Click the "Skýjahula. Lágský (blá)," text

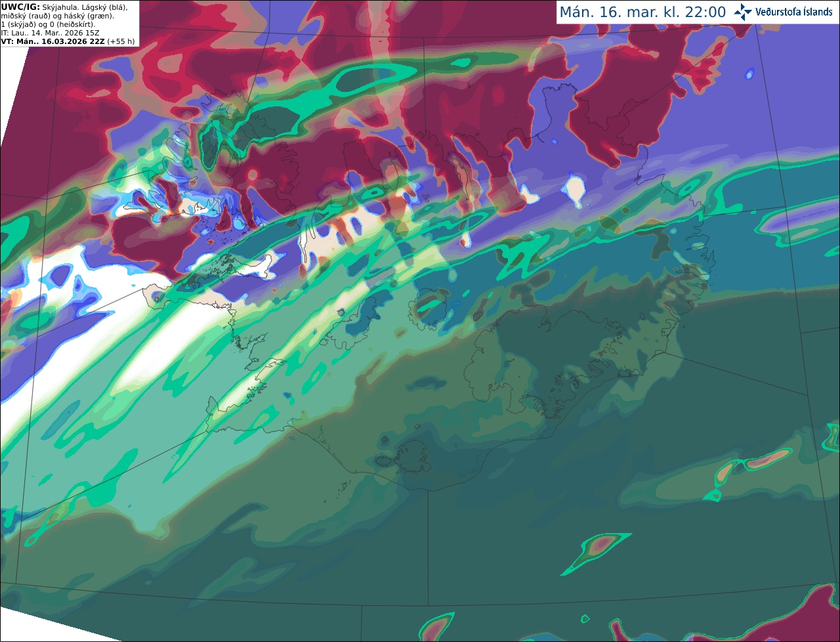(x=85, y=7)
